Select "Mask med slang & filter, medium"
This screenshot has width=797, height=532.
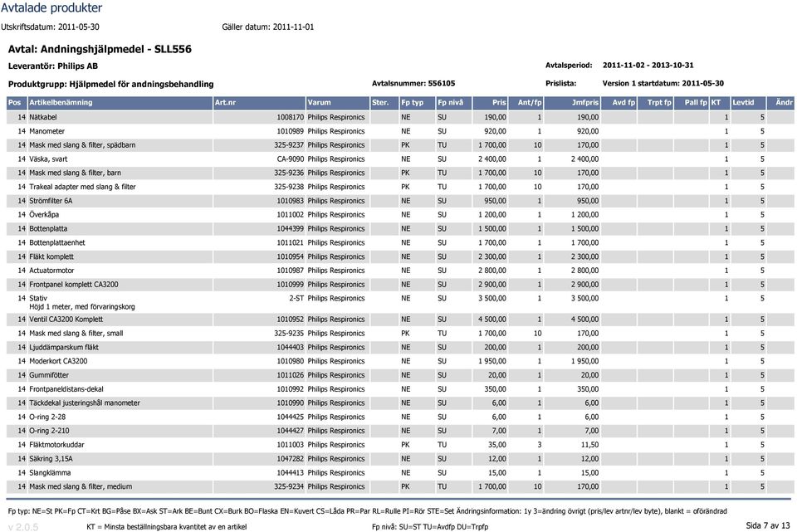click(81, 487)
